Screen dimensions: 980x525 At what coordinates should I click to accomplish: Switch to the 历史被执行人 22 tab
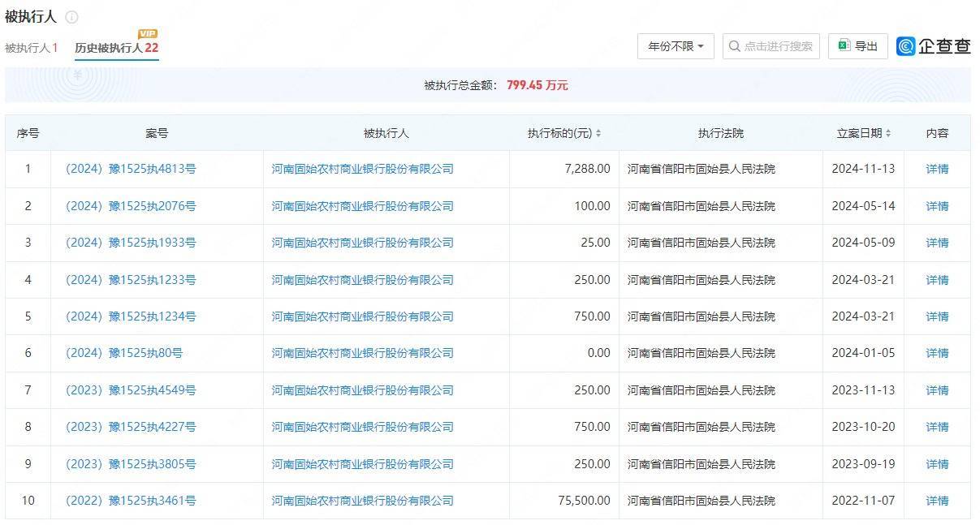pos(116,48)
